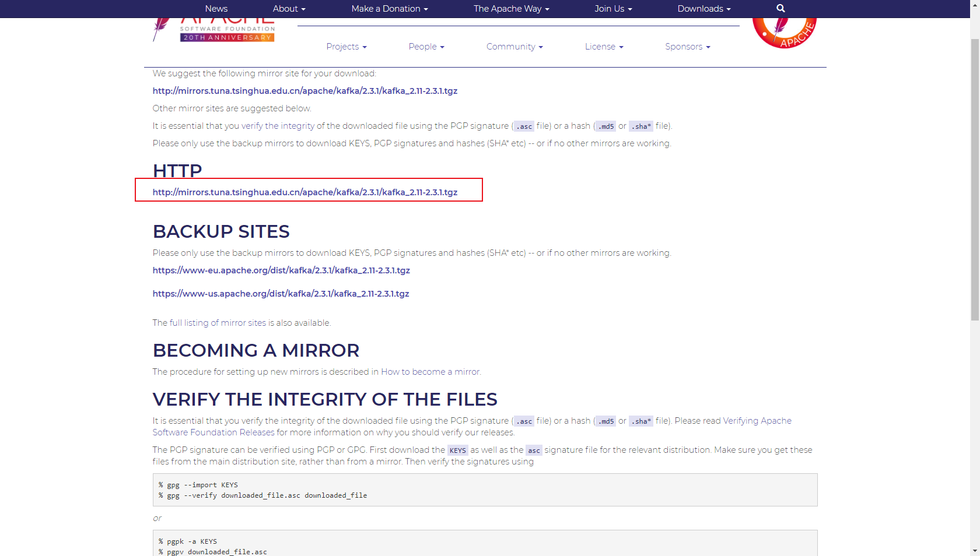The image size is (980, 556).
Task: Expand the Projects menu
Action: click(x=346, y=47)
